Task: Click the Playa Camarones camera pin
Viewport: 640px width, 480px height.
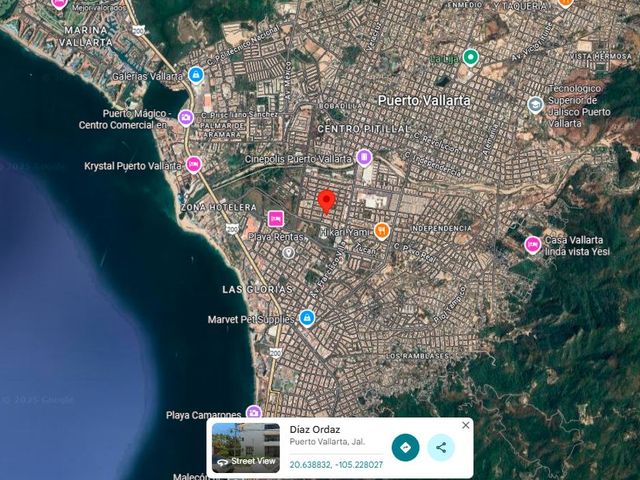Action: pyautogui.click(x=254, y=412)
